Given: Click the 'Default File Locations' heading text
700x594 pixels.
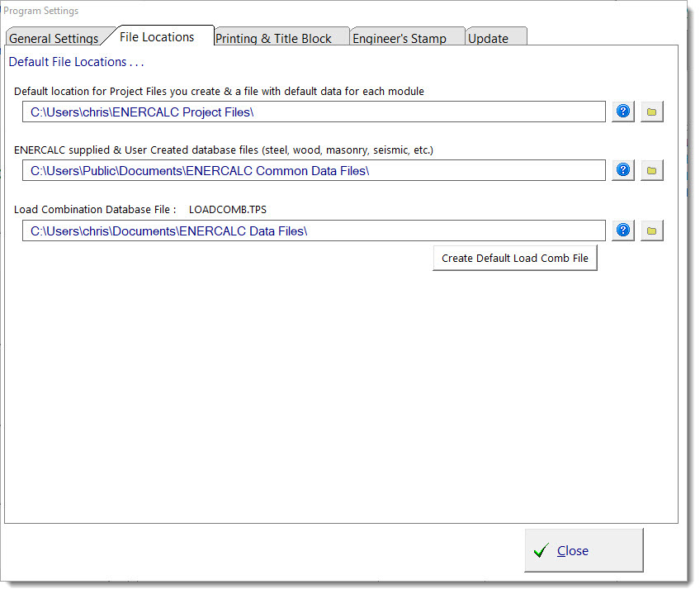Looking at the screenshot, I should 77,62.
